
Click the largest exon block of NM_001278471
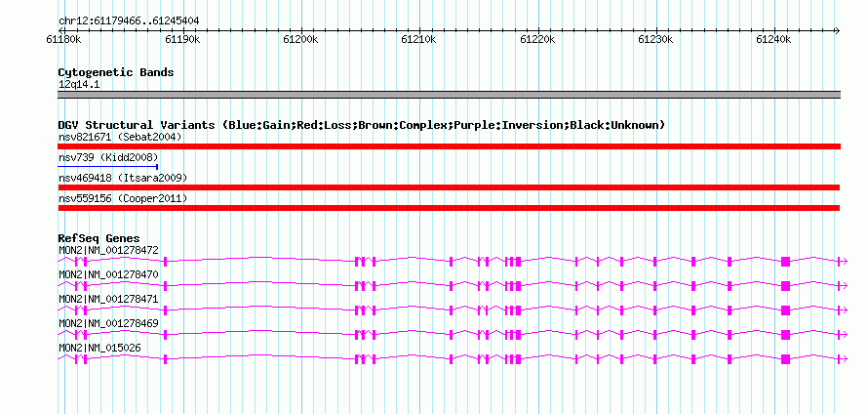[x=785, y=310]
